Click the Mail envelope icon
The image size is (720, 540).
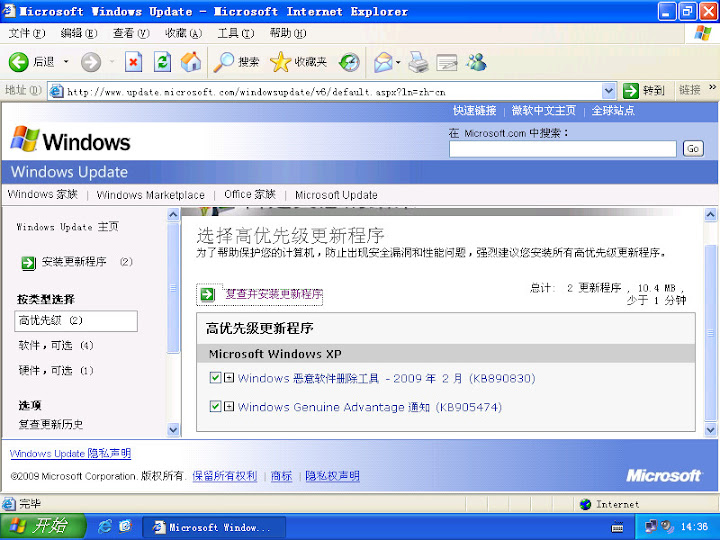383,62
